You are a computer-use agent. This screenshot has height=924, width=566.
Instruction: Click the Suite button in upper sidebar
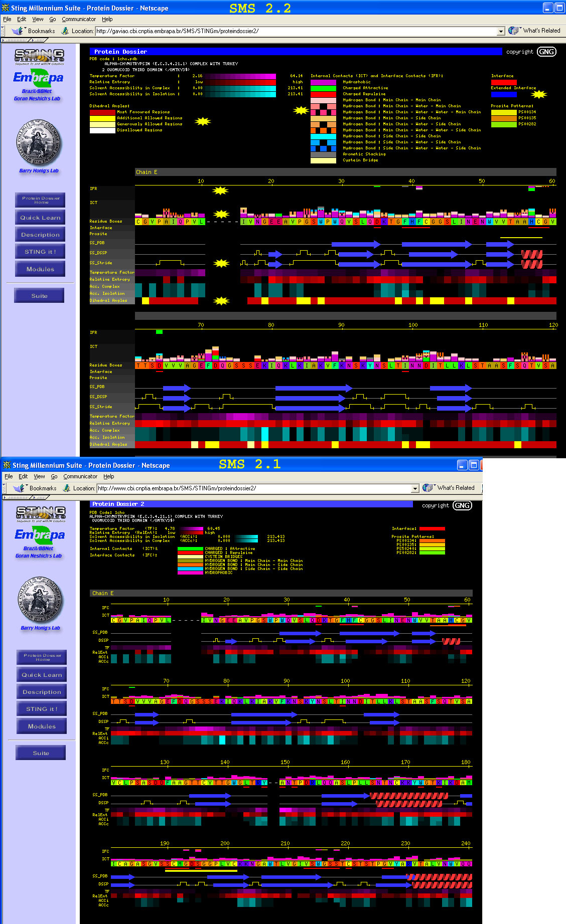click(39, 296)
